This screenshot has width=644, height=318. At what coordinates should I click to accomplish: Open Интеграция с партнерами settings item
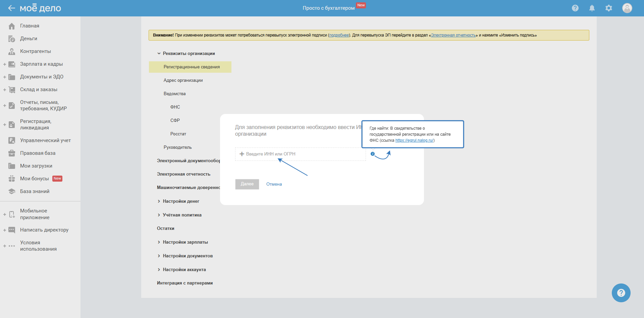[185, 283]
